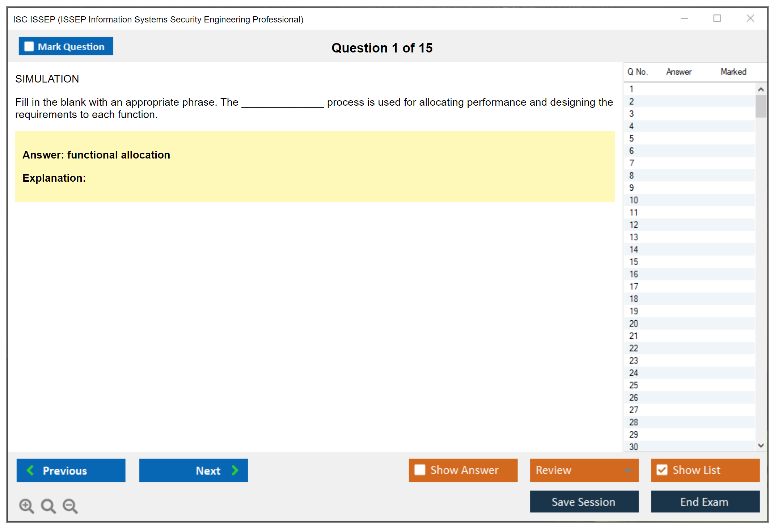Viewport: 778px width, 532px height.
Task: Expand the Review dropdown arrow
Action: [628, 470]
